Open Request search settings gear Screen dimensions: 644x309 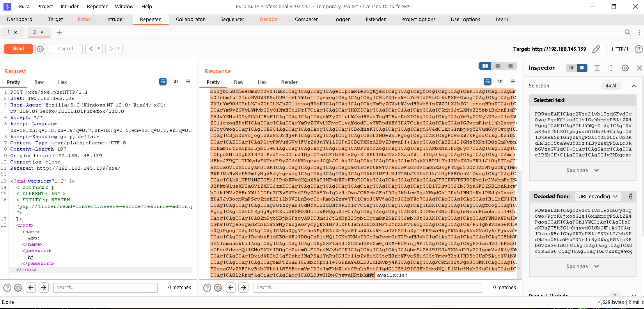point(18,288)
